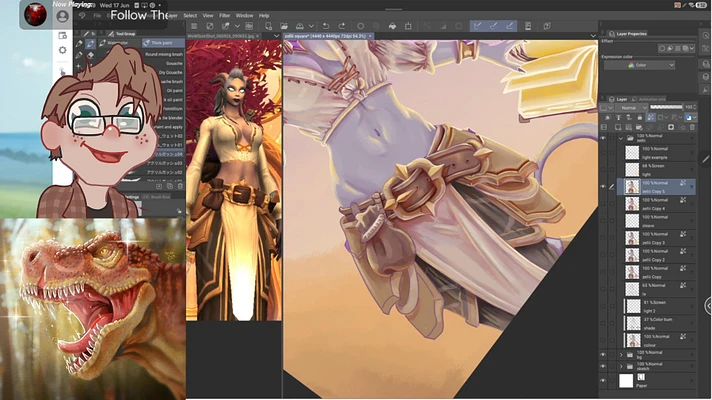Open the Expression color dropdown showing Color
This screenshot has height=400, width=712.
pos(639,65)
